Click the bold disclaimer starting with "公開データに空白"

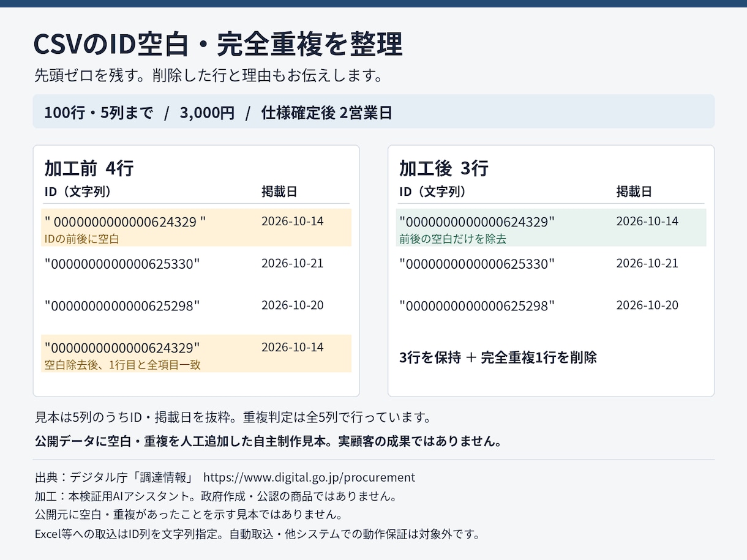pyautogui.click(x=268, y=441)
